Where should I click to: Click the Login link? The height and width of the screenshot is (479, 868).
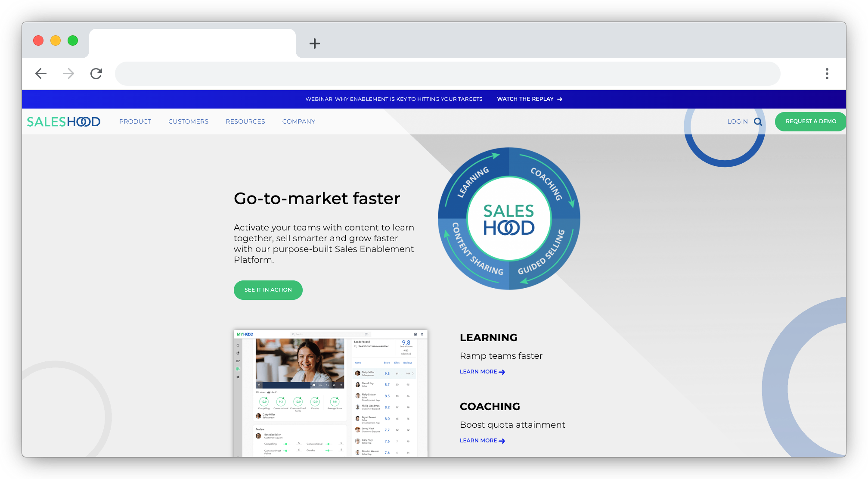pyautogui.click(x=738, y=121)
